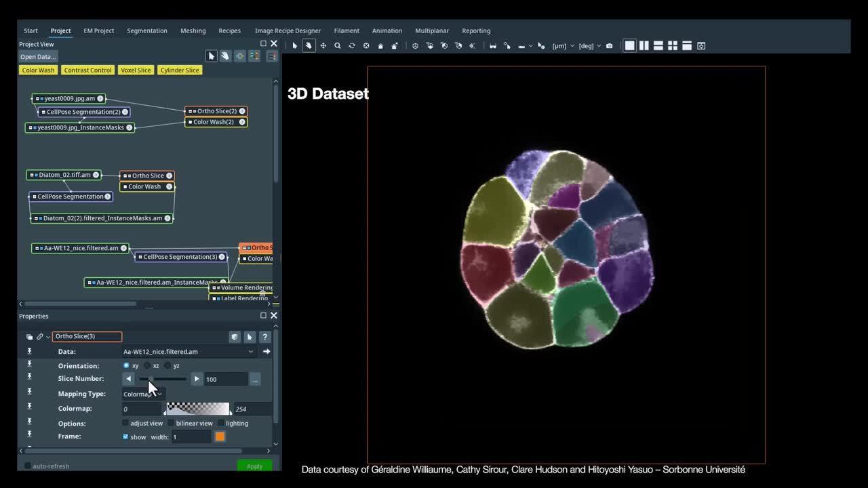The height and width of the screenshot is (488, 868).
Task: Click the orange frame color swatch
Action: click(x=220, y=437)
